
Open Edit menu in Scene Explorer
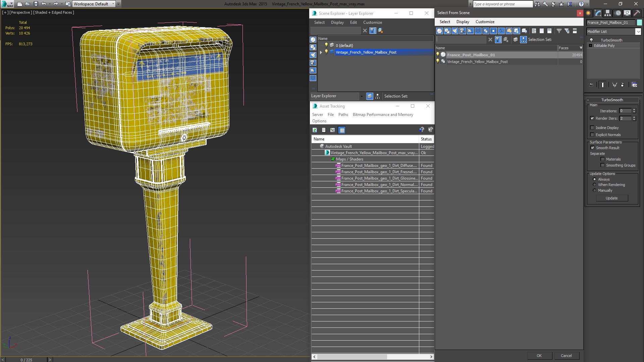click(354, 22)
